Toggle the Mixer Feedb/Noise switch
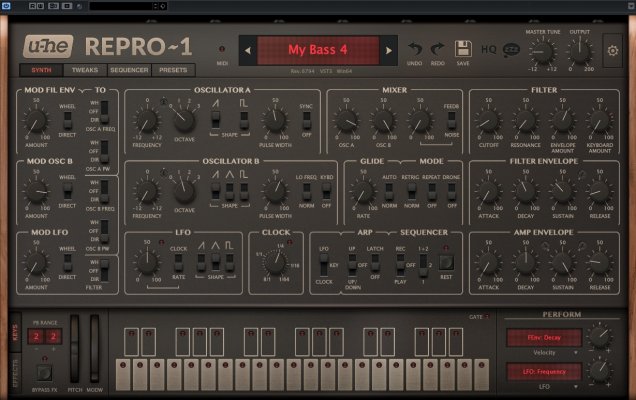 (451, 120)
